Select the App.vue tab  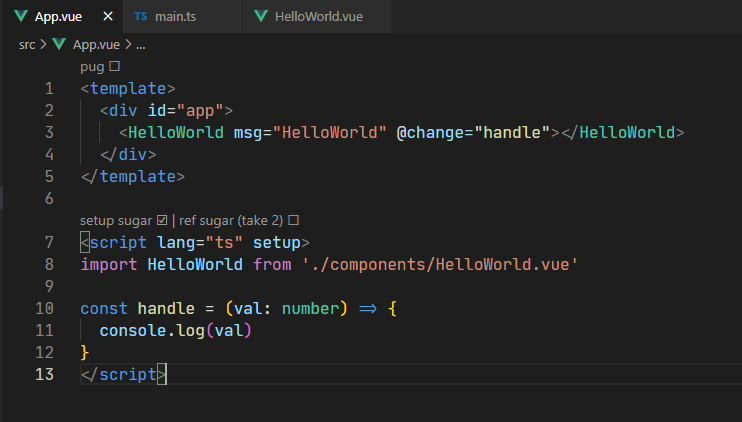pos(62,17)
